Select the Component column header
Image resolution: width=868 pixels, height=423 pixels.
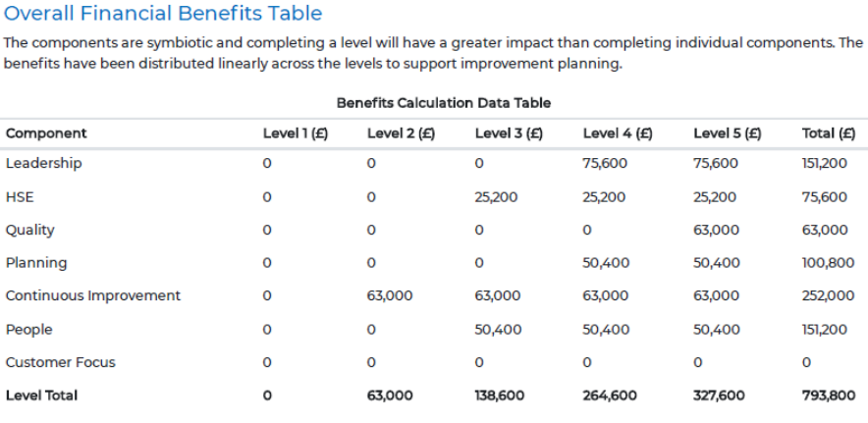tap(46, 133)
